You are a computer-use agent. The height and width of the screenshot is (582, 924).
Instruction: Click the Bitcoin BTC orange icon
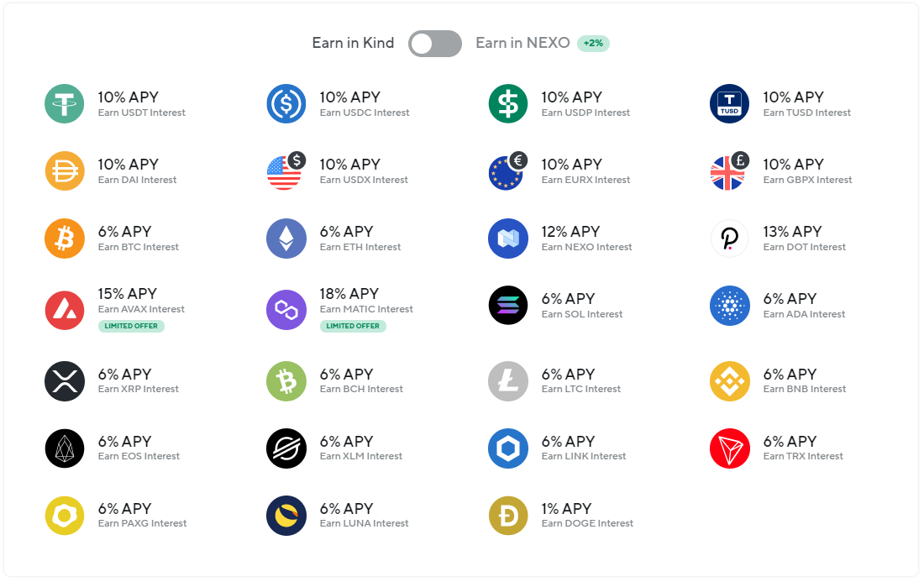pos(64,239)
